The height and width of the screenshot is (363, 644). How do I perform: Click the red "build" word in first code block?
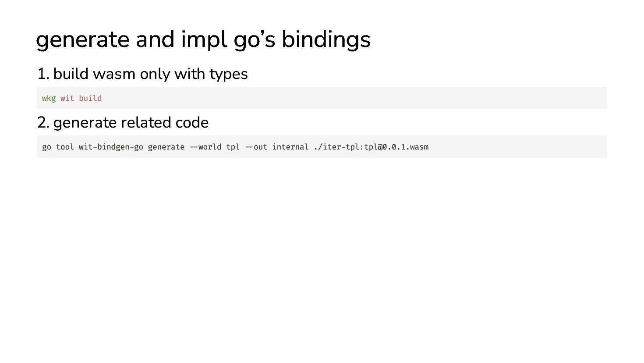[x=90, y=98]
